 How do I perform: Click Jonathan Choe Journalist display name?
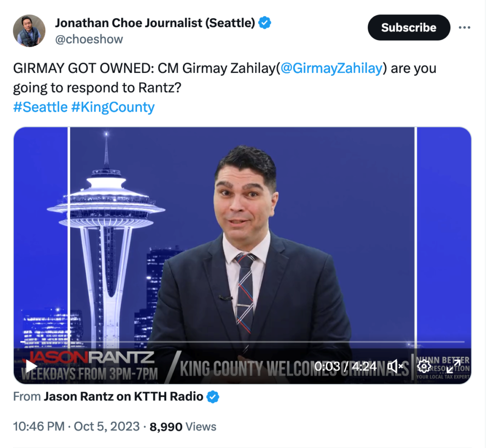(x=155, y=23)
